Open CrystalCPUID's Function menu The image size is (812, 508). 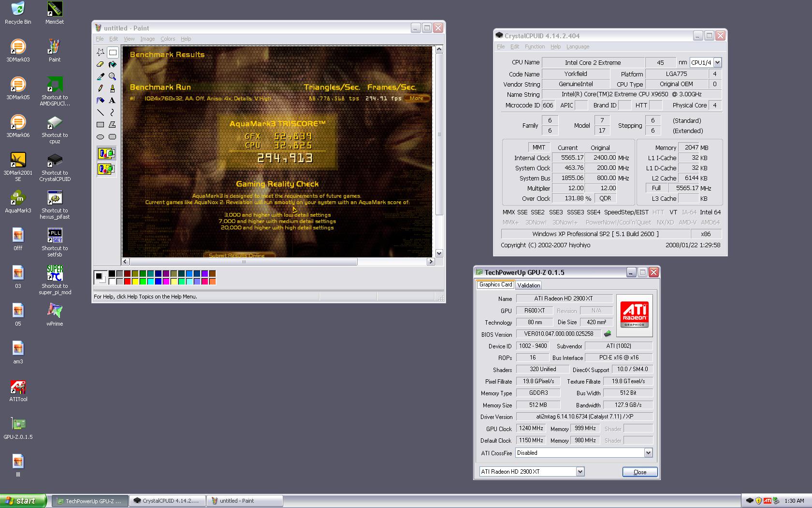[535, 46]
